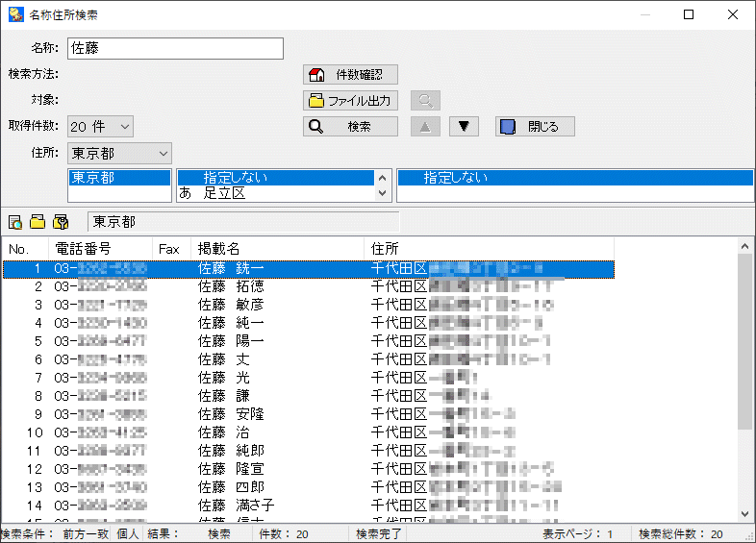Click the grayed up arrow previous-page button
Image resolution: width=756 pixels, height=543 pixels.
[x=425, y=127]
